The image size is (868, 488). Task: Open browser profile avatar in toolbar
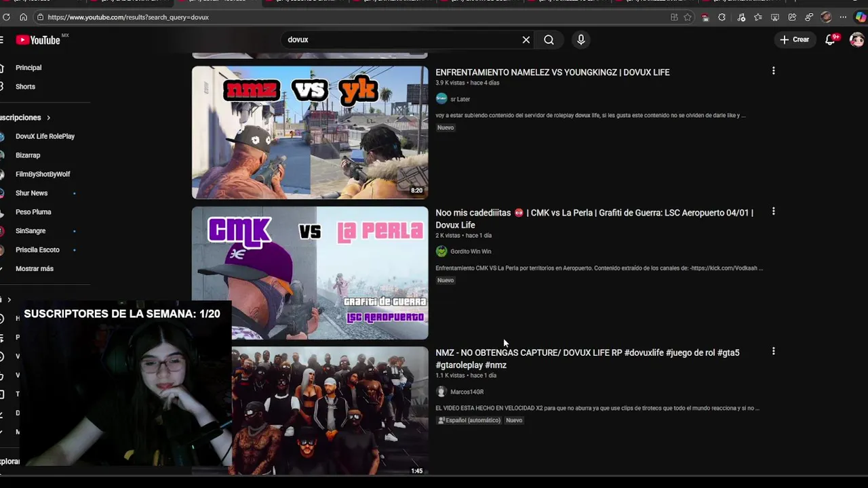tap(826, 17)
